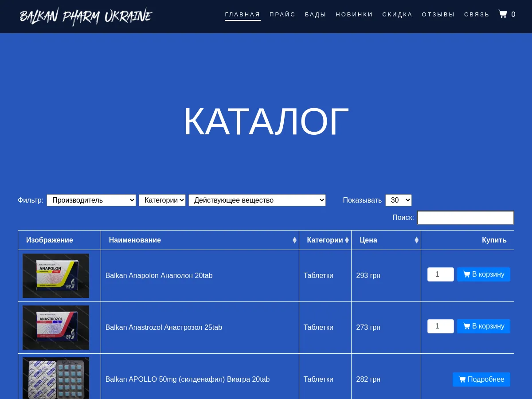This screenshot has height=399, width=532.
Task: Sort table by Наименование column arrows
Action: pyautogui.click(x=294, y=240)
